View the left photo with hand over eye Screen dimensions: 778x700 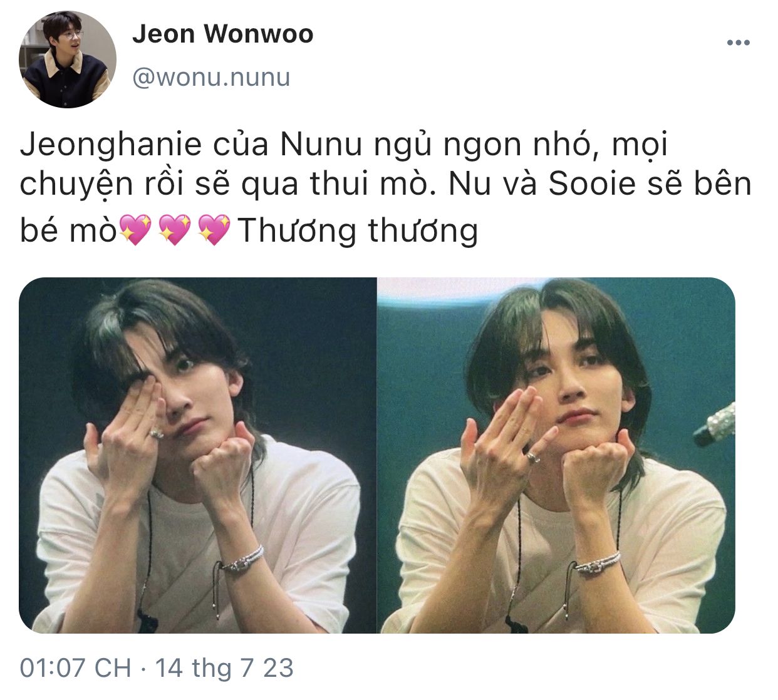pyautogui.click(x=197, y=455)
